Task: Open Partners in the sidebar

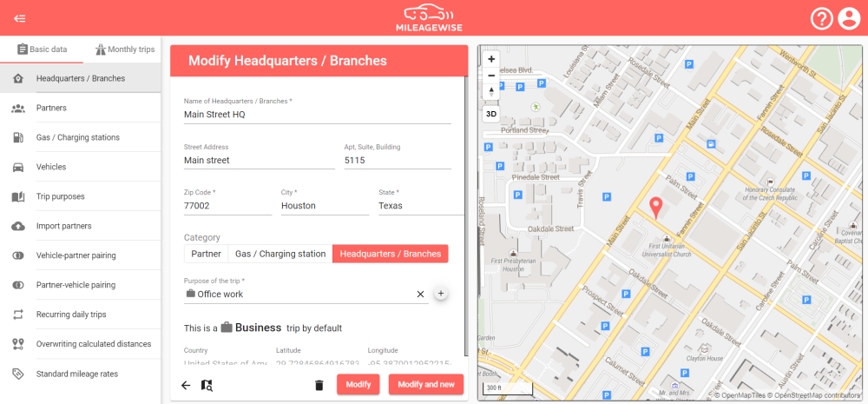Action: pyautogui.click(x=80, y=108)
